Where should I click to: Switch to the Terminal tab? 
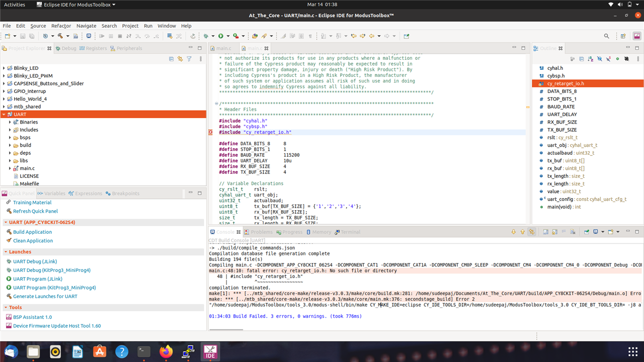[347, 232]
